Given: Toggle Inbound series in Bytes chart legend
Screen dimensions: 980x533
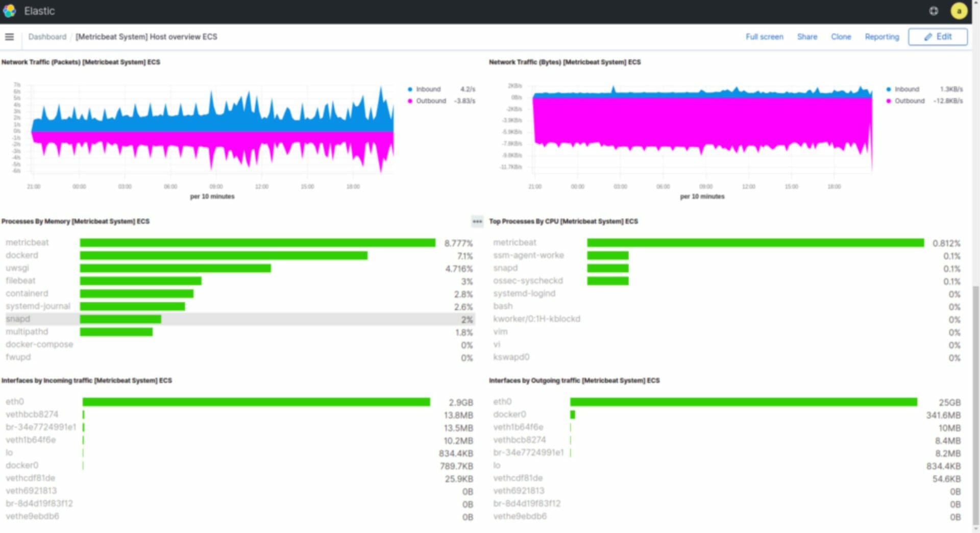Looking at the screenshot, I should pyautogui.click(x=906, y=89).
